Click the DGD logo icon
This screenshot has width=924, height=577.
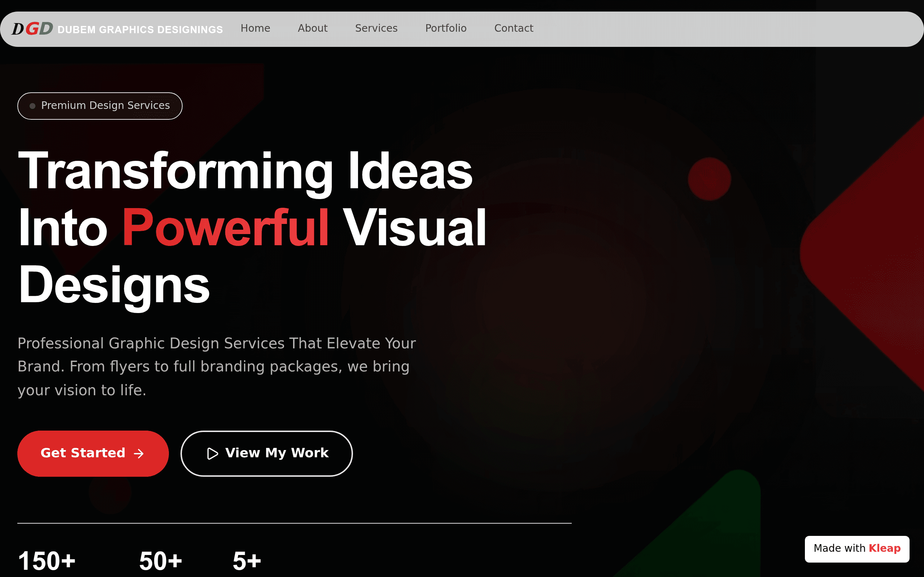pos(32,28)
